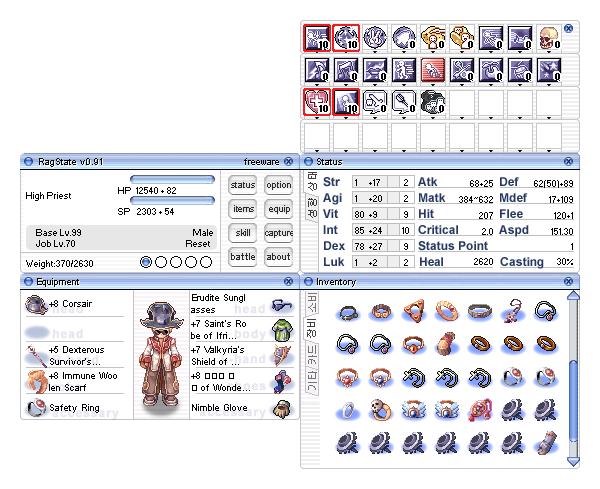Open the items button
The height and width of the screenshot is (489, 600).
pyautogui.click(x=243, y=209)
